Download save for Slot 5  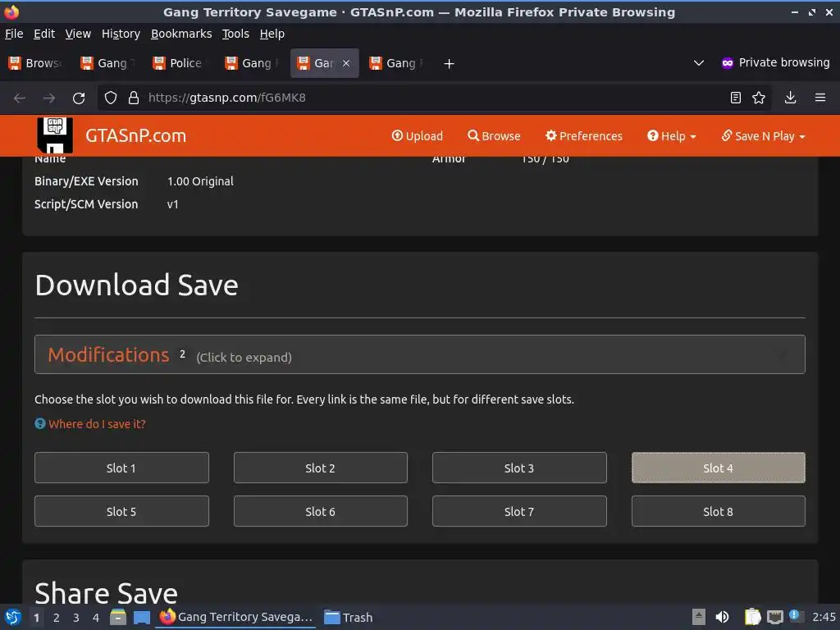pyautogui.click(x=121, y=511)
